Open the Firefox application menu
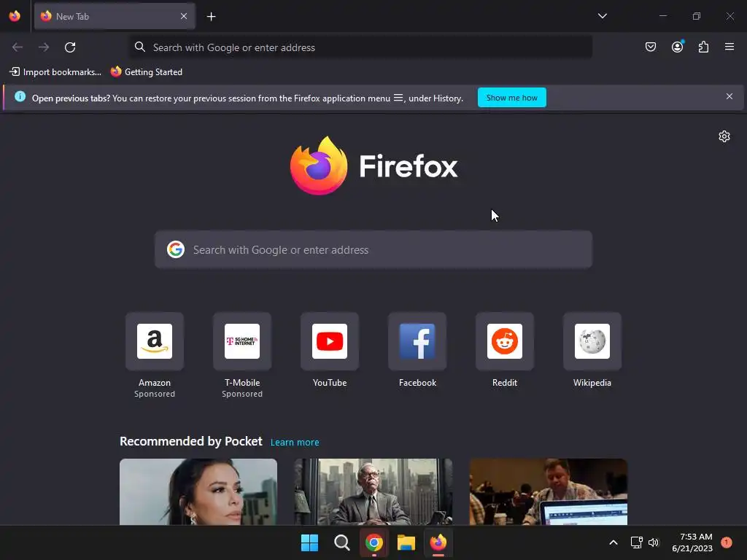Viewport: 747px width, 560px height. pos(729,47)
